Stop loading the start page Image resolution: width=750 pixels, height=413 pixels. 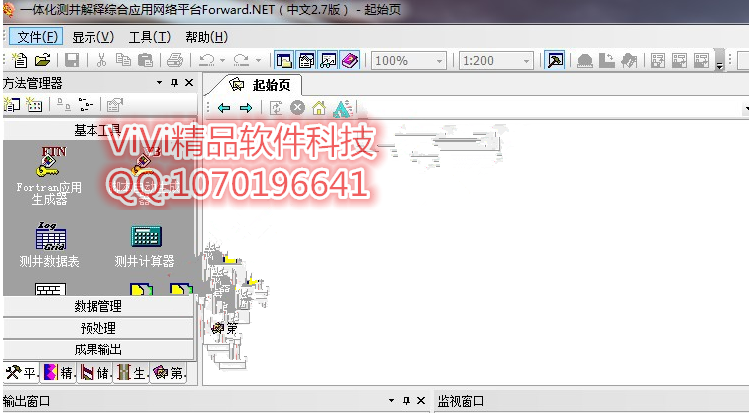pos(298,108)
